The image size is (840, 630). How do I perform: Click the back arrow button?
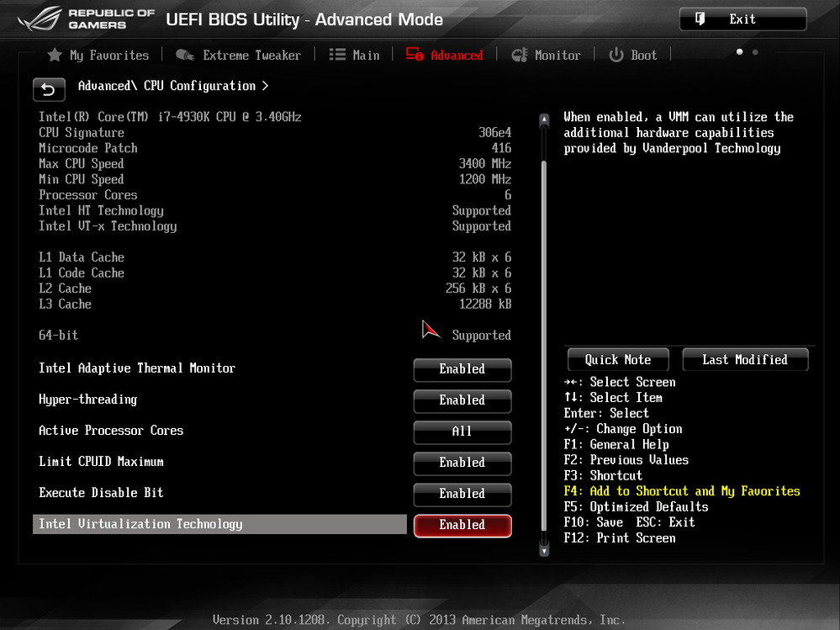(x=49, y=89)
